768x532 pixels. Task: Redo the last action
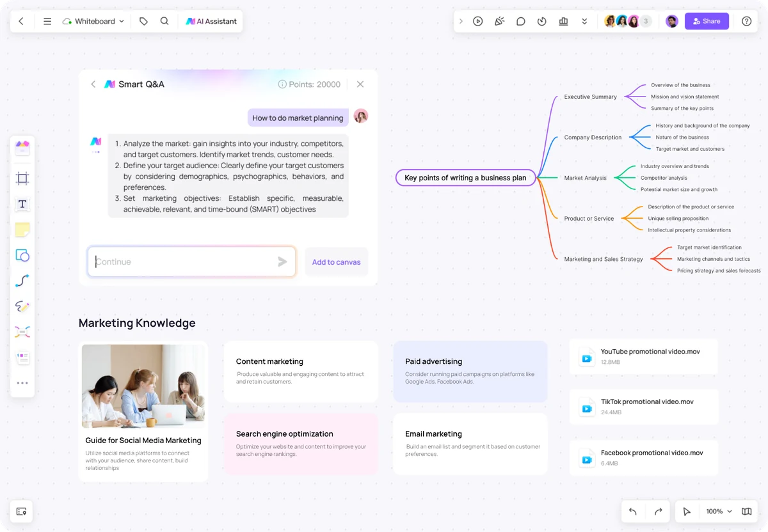(658, 512)
